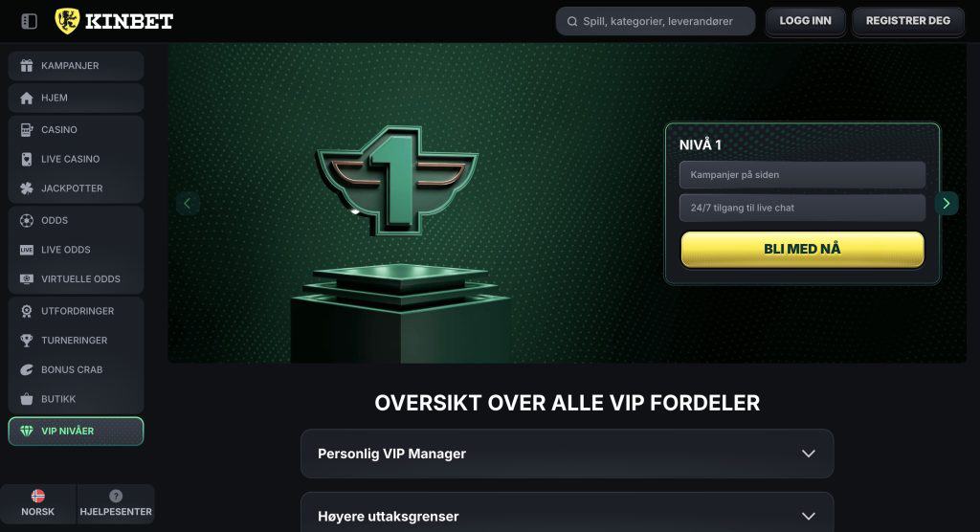Open the Norsk language selector
The height and width of the screenshot is (532, 980).
pyautogui.click(x=38, y=503)
